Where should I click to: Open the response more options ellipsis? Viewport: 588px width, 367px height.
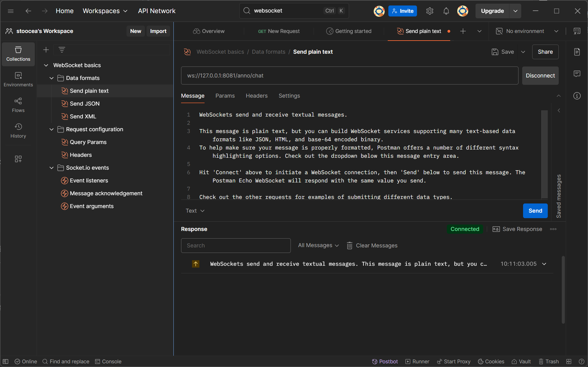[553, 229]
